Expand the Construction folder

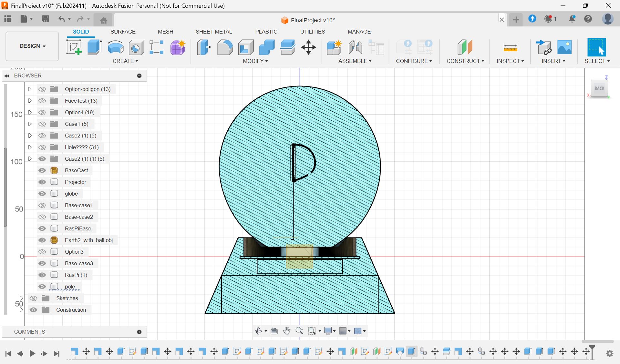point(21,310)
